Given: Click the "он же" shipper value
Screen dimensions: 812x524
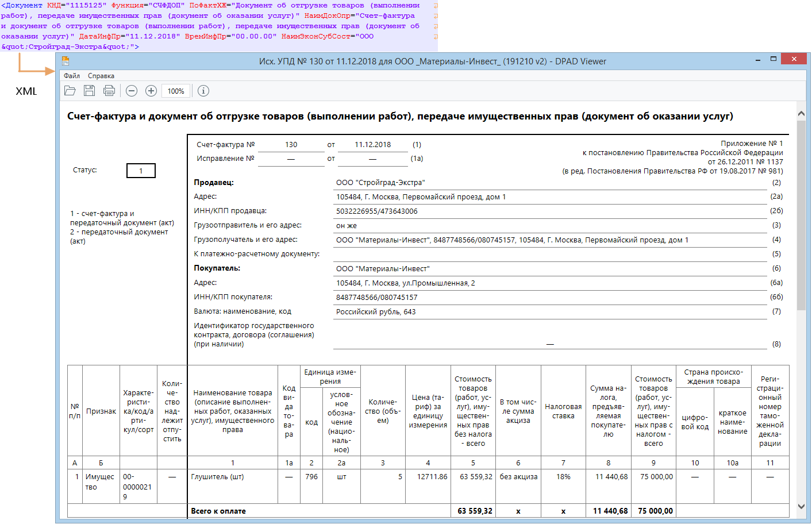Looking at the screenshot, I should click(347, 226).
